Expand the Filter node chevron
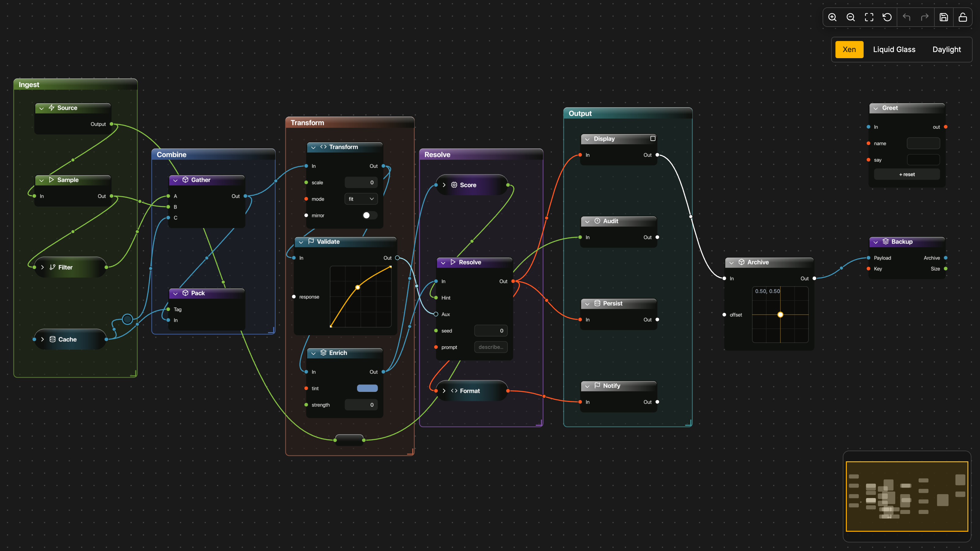 point(42,267)
